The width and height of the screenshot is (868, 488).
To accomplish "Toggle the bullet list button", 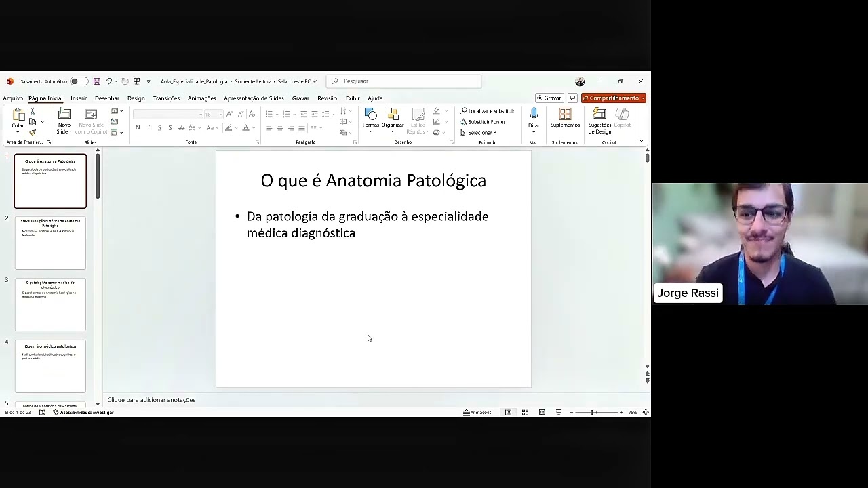I will 269,114.
